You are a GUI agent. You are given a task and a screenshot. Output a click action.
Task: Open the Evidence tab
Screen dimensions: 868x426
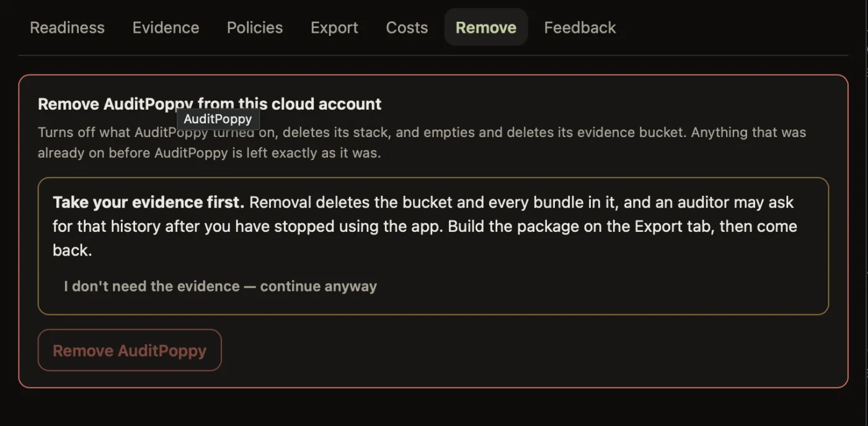(166, 27)
